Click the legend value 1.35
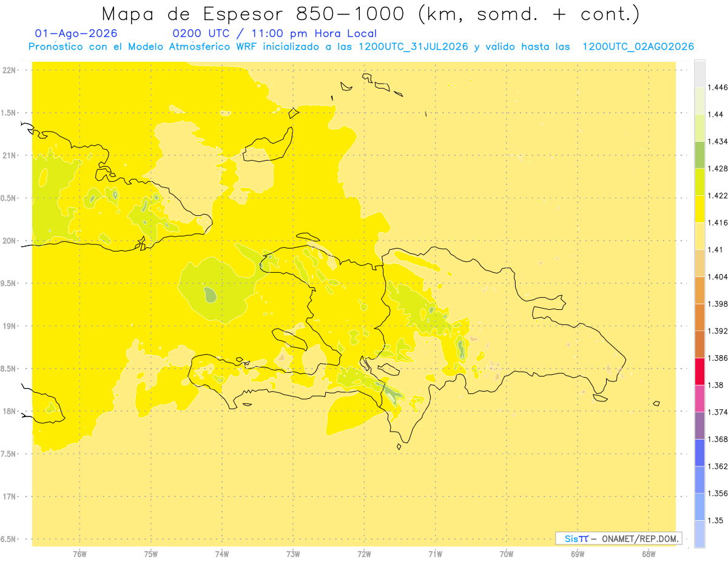The image size is (728, 562). point(716,520)
